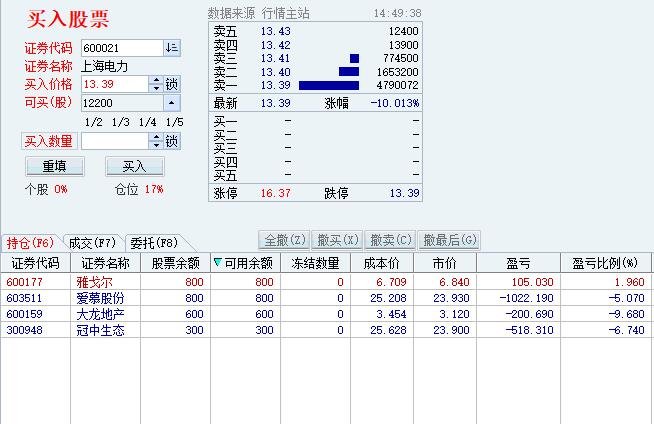The image size is (654, 424).
Task: Sort by 股票余额 column header
Action: point(176,263)
